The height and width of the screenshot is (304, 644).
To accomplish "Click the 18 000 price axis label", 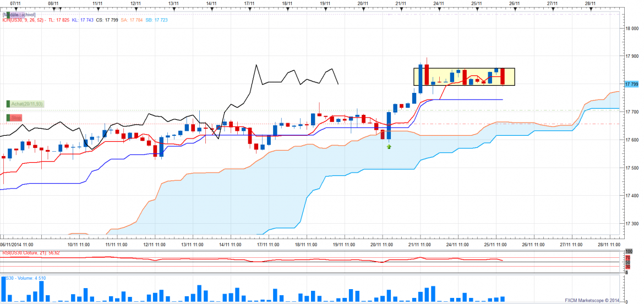I will 632,28.
